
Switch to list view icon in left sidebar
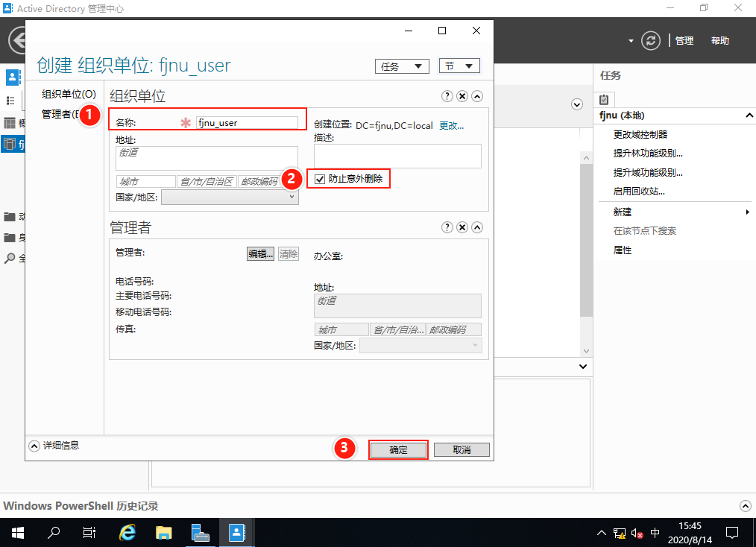pos(10,101)
